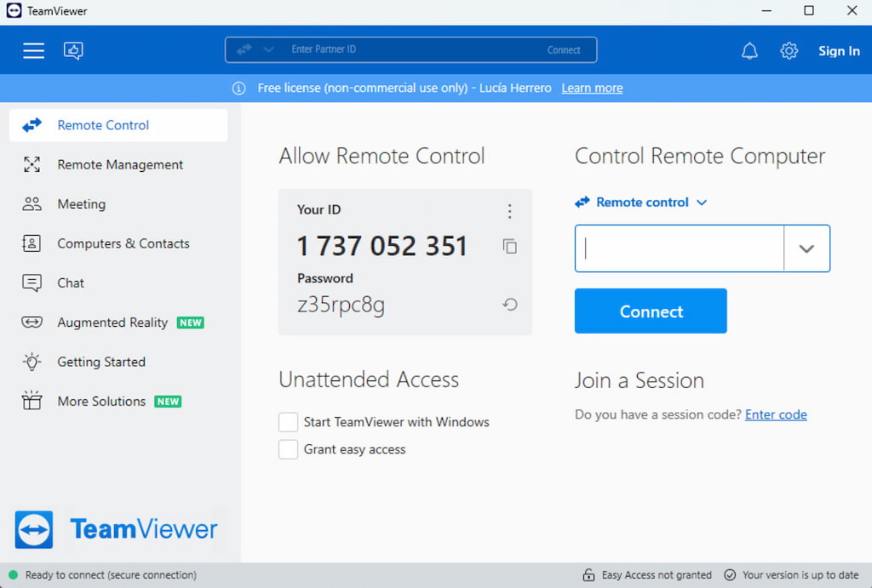Open the Chat panel

tap(71, 283)
